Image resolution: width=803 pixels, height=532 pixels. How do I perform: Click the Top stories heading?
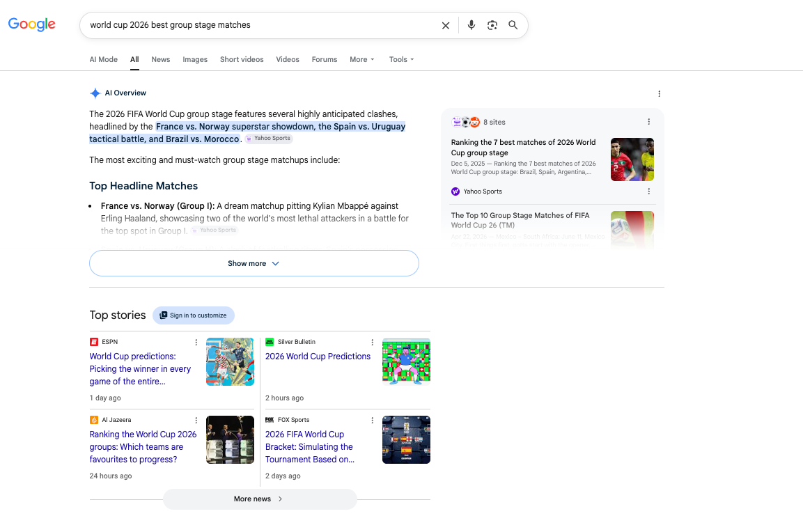tap(118, 315)
